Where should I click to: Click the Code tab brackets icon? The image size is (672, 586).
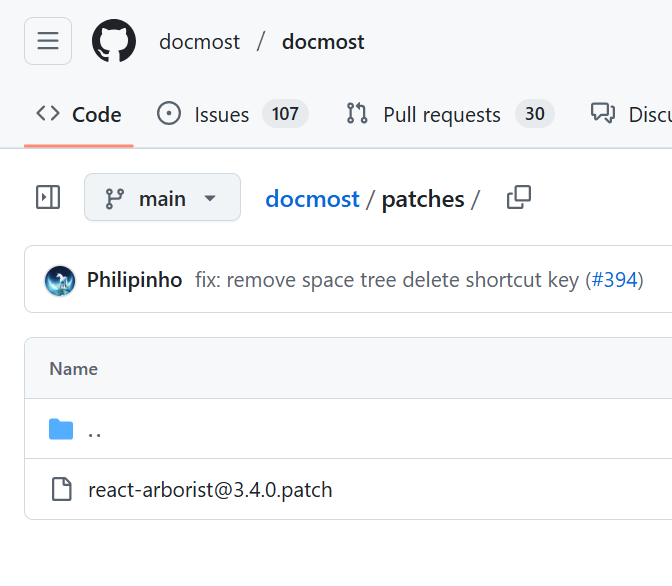[x=48, y=114]
